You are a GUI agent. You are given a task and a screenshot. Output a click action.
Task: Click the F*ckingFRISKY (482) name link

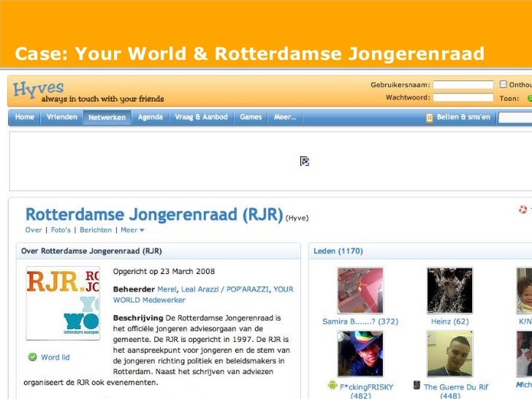click(x=366, y=391)
